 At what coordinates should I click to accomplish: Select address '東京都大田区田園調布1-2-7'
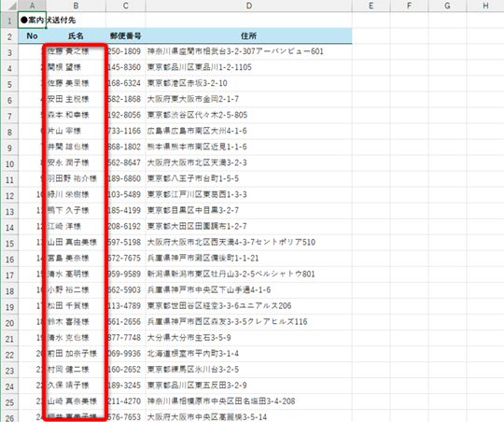click(249, 227)
